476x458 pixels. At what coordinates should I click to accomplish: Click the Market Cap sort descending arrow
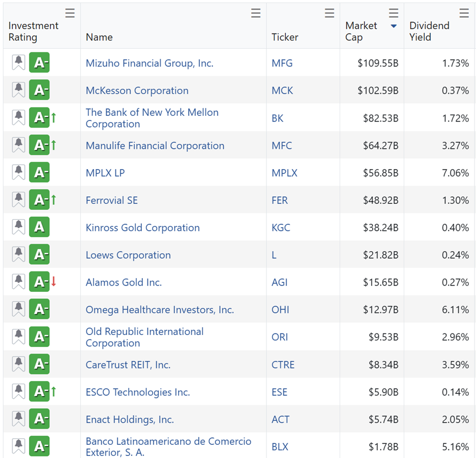pos(394,26)
